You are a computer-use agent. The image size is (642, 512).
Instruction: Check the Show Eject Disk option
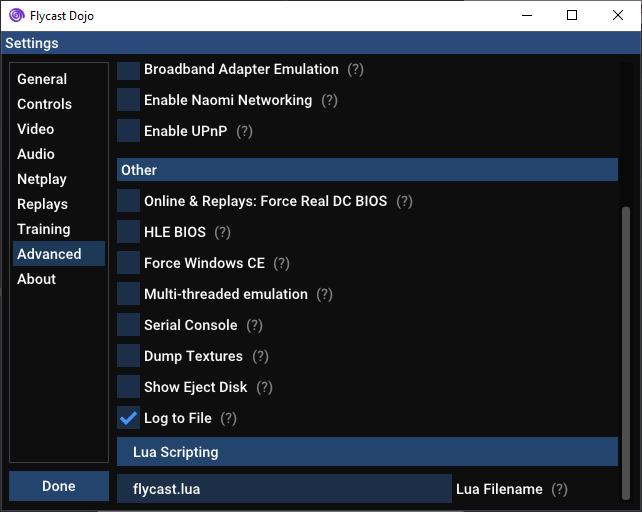(128, 387)
